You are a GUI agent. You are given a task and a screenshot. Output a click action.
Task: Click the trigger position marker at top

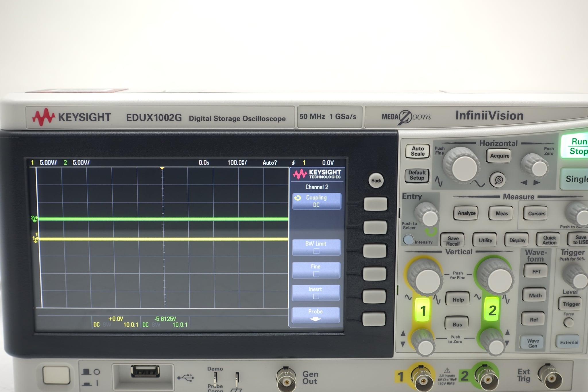click(162, 168)
